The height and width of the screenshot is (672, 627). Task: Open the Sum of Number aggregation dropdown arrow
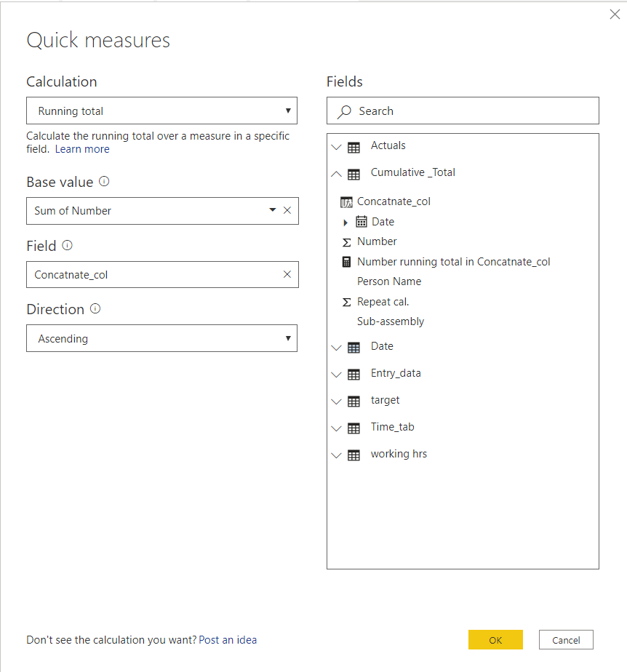click(x=272, y=210)
